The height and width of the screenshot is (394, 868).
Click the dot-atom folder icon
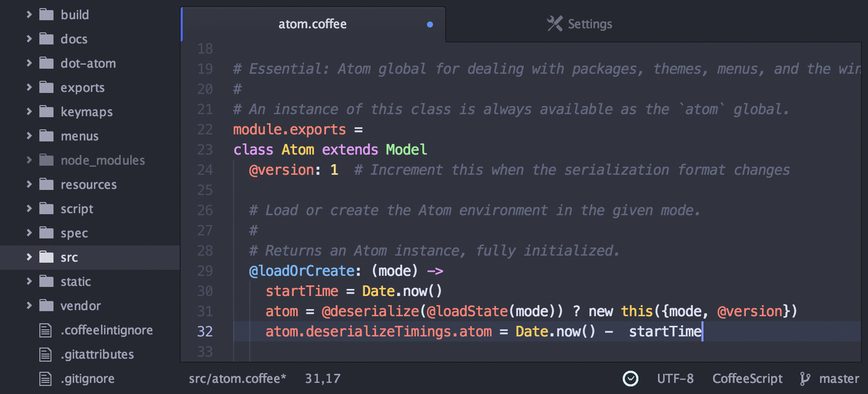pos(46,63)
